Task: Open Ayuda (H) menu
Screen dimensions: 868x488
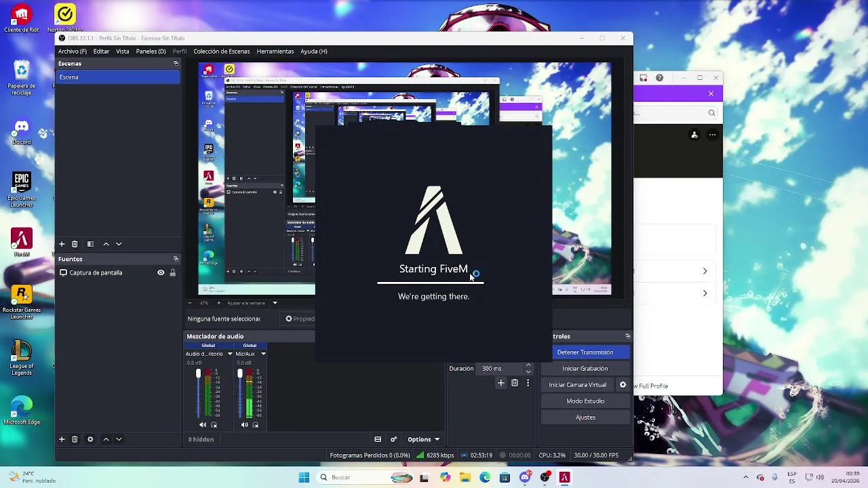Action: (314, 52)
